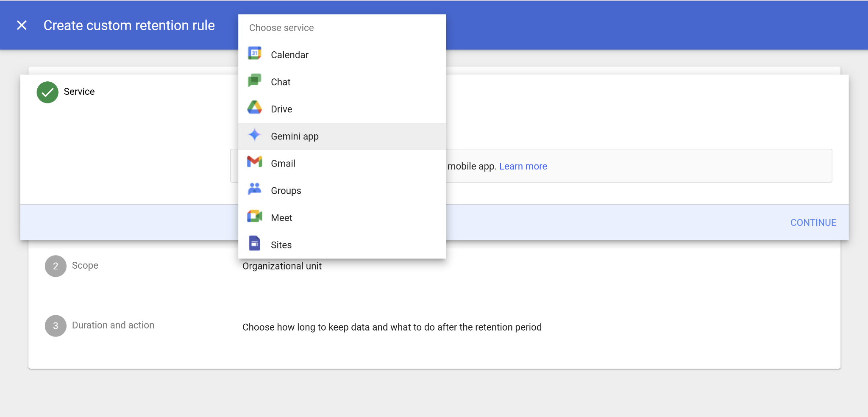Click the step 3 number circle
This screenshot has width=868, height=417.
pos(56,326)
